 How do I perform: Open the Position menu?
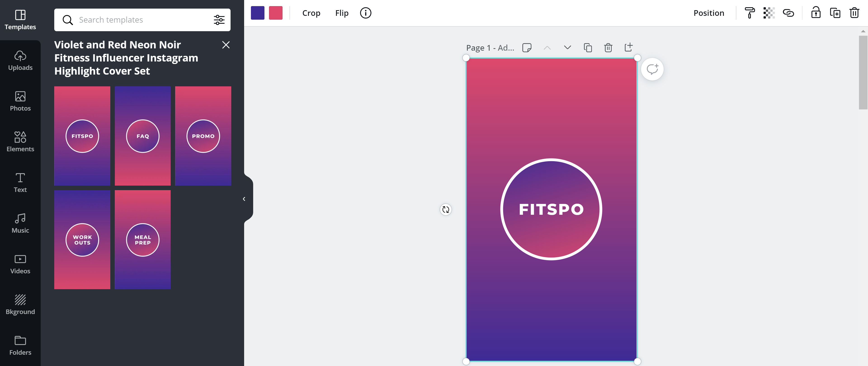[709, 13]
